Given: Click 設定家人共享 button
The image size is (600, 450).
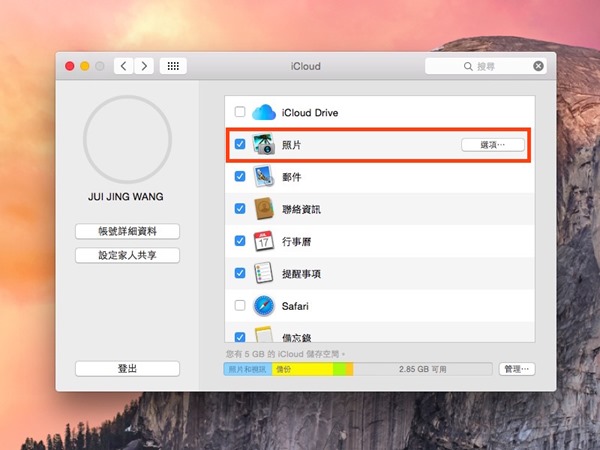Looking at the screenshot, I should click(x=127, y=255).
